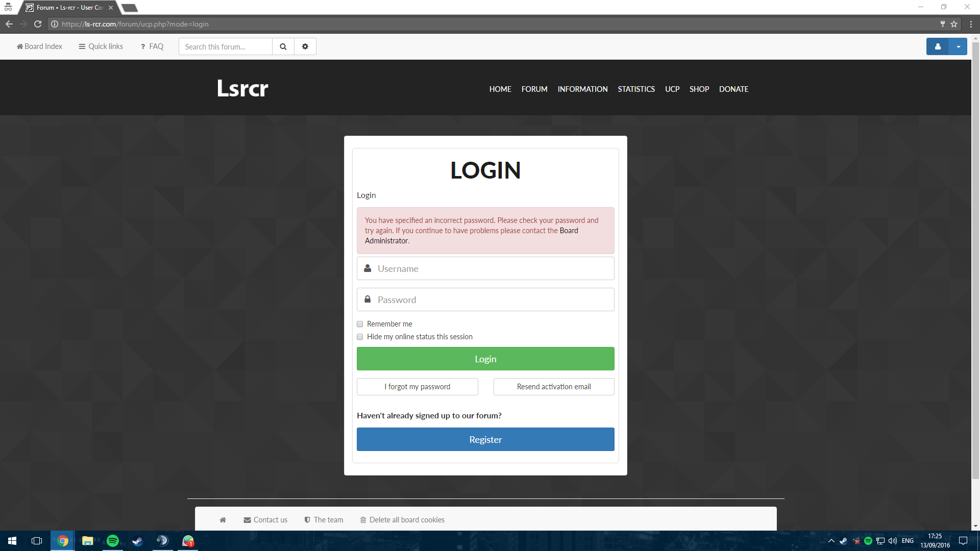Click the green Login button
980x551 pixels.
485,359
